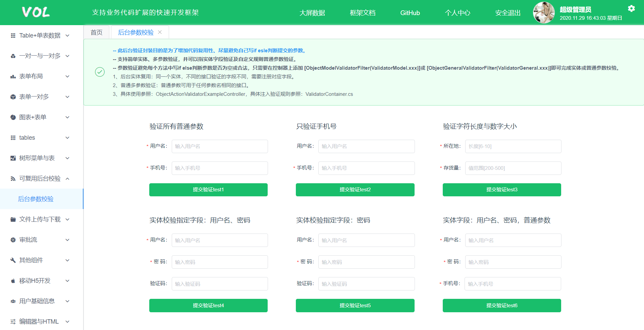Focus the 所在地 length input field

[513, 146]
